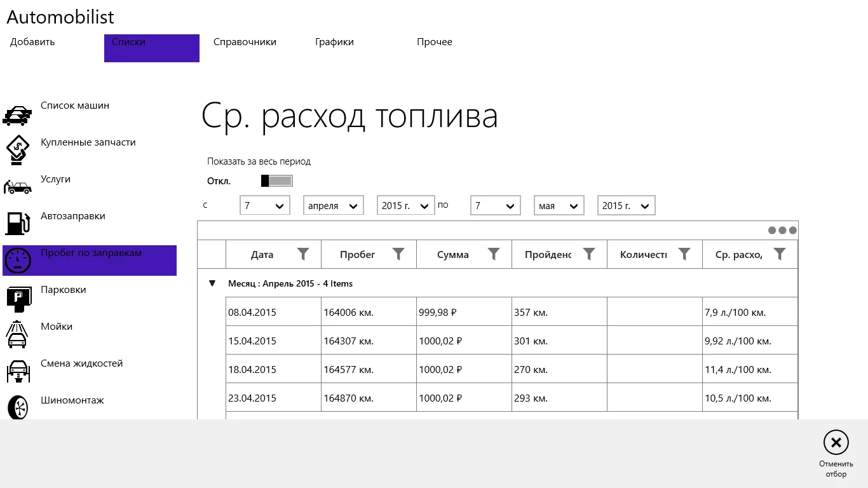
Task: Sort by Дата column header
Action: [262, 255]
